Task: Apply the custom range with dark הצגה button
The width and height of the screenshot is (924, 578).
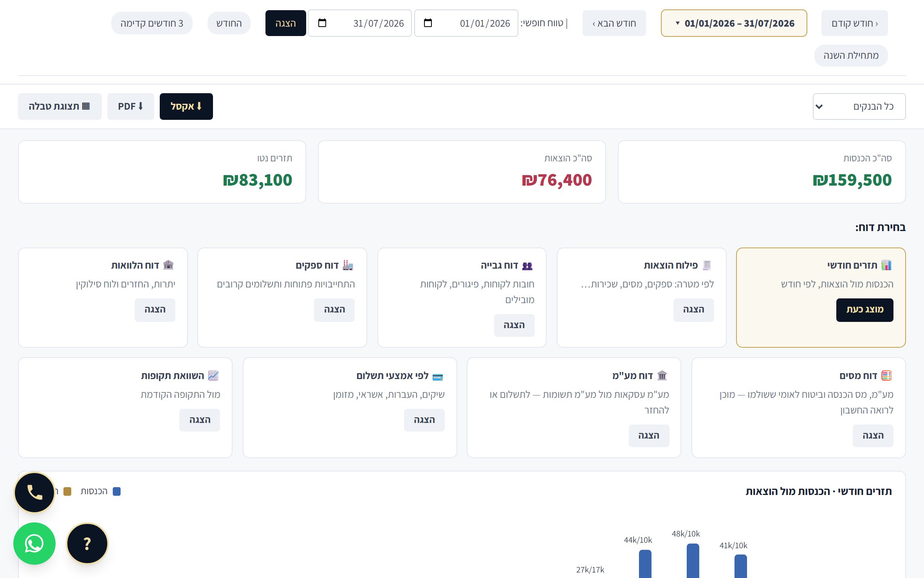Action: pyautogui.click(x=286, y=23)
